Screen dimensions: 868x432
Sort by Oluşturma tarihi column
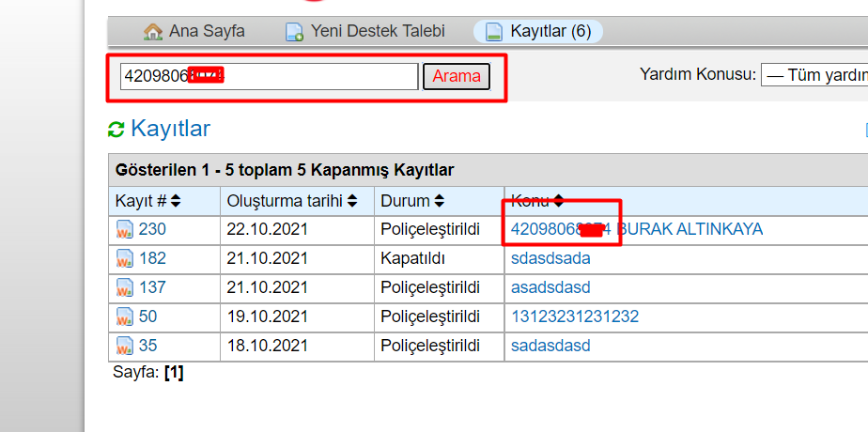(291, 201)
